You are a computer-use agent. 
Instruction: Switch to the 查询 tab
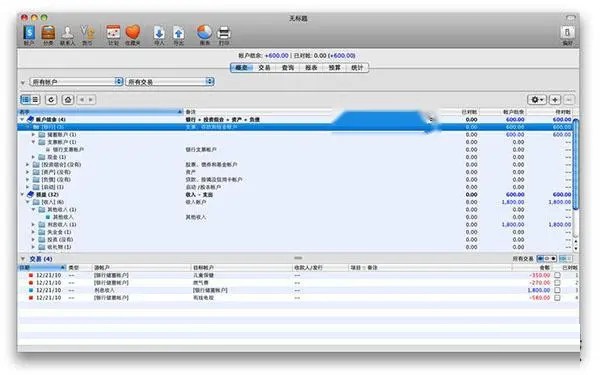tap(288, 68)
